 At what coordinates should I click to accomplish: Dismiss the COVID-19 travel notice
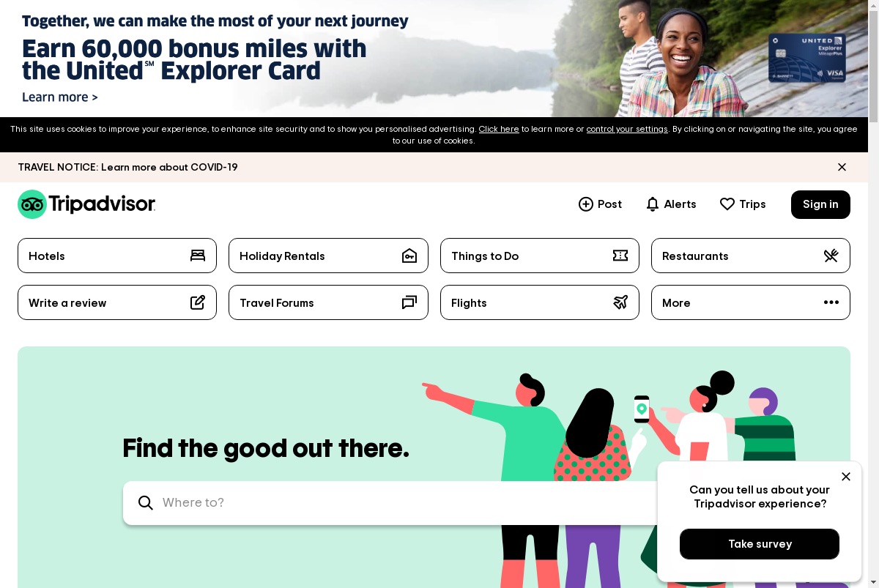click(x=842, y=167)
